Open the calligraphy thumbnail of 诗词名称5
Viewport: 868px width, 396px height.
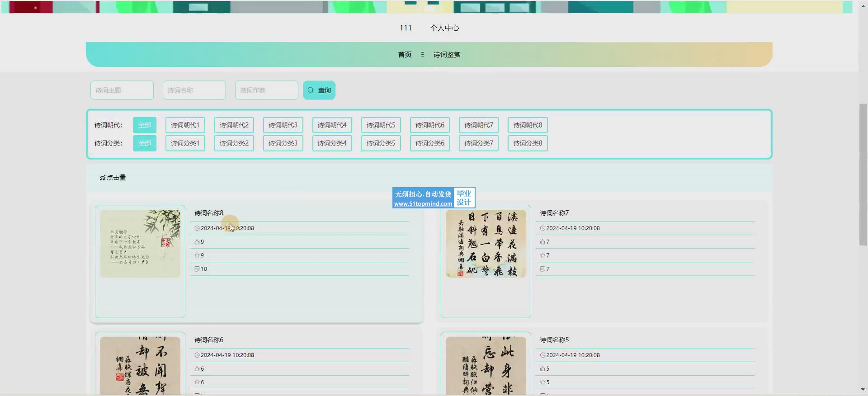pyautogui.click(x=486, y=365)
